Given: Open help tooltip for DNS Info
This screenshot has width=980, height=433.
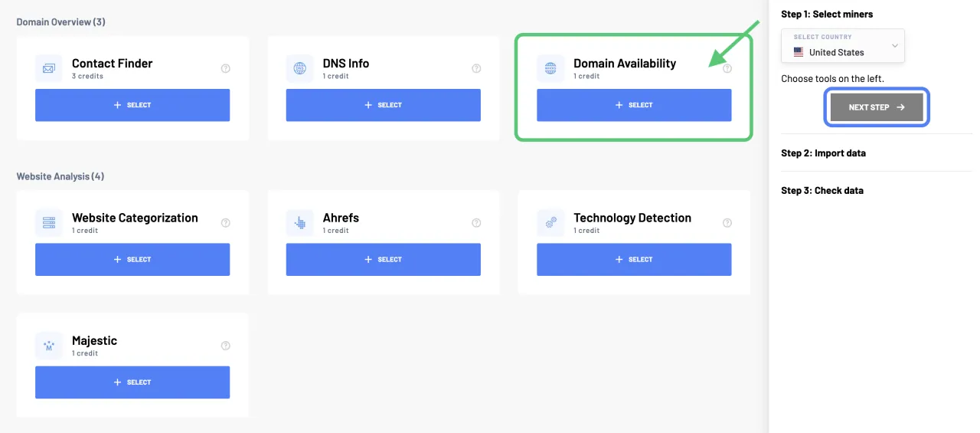Looking at the screenshot, I should [476, 69].
